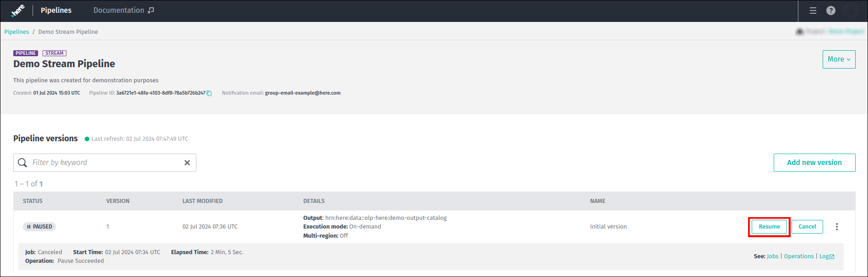This screenshot has height=277, width=868.
Task: Click the PAUSED status badge
Action: tap(39, 227)
